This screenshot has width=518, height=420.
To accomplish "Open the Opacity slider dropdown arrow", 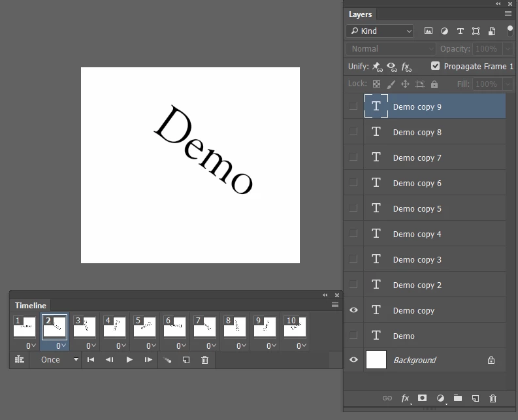I will (508, 49).
